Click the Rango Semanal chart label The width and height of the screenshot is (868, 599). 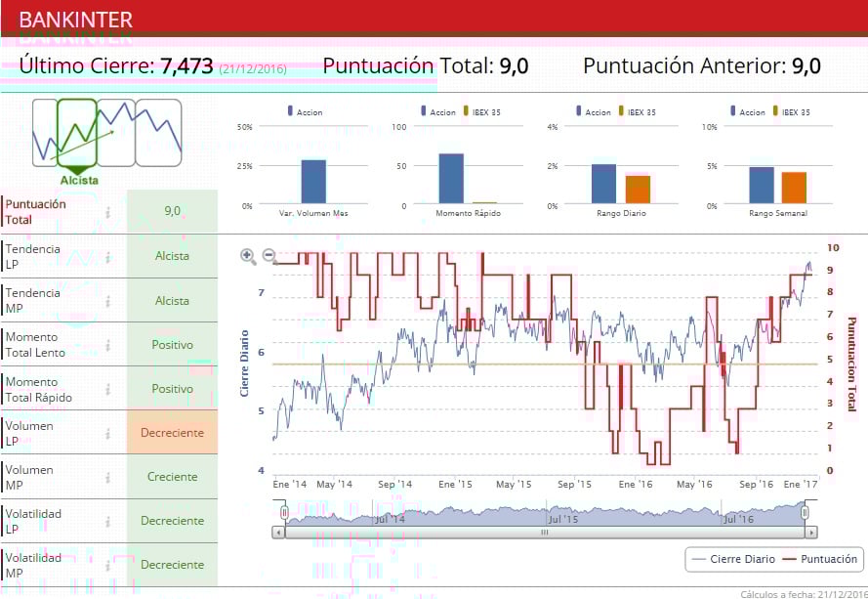tap(778, 213)
